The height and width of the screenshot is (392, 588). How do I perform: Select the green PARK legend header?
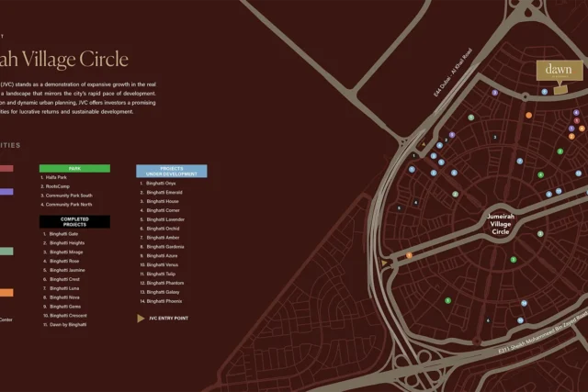tap(74, 169)
